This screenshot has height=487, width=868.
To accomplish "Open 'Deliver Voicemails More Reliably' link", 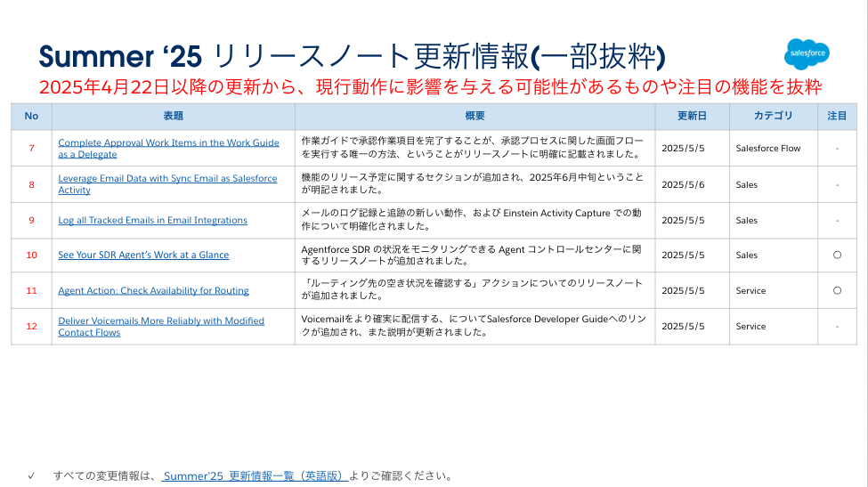I will coord(161,327).
